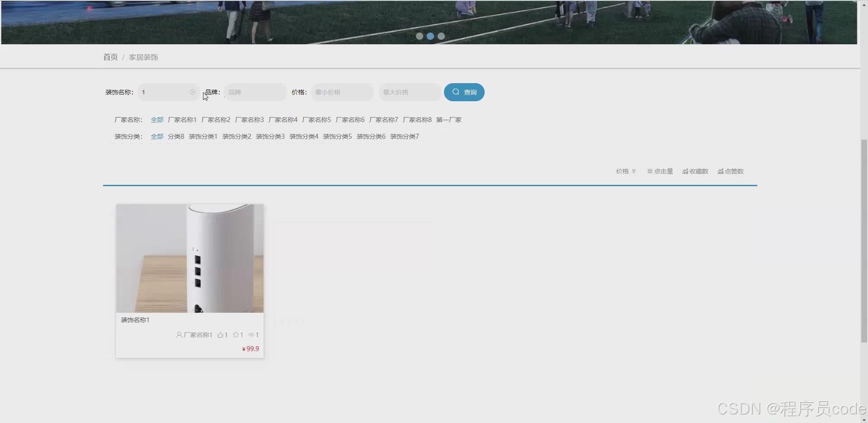
Task: Filter by category 分类8
Action: [x=176, y=136]
